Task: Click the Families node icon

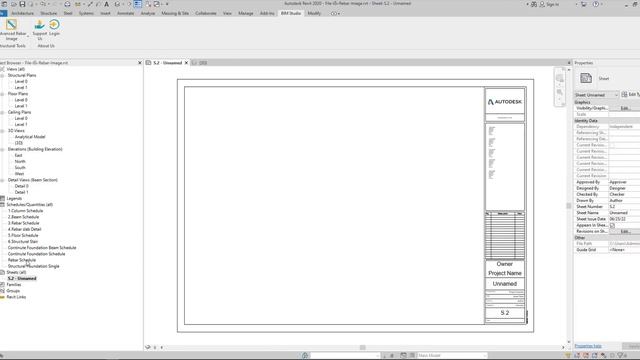Action: coord(2,284)
